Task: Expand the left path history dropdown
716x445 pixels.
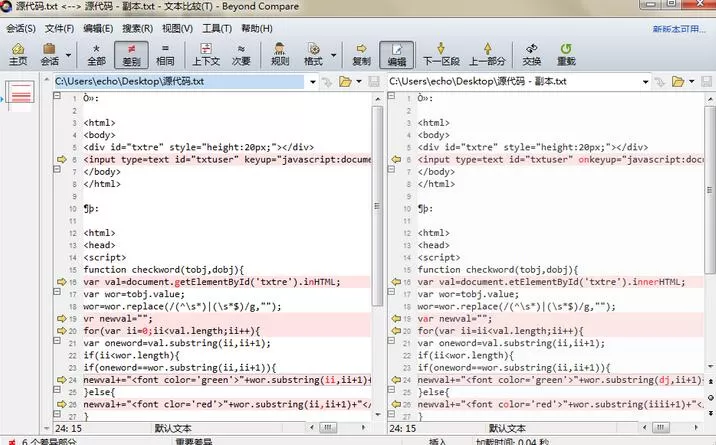Action: 313,82
